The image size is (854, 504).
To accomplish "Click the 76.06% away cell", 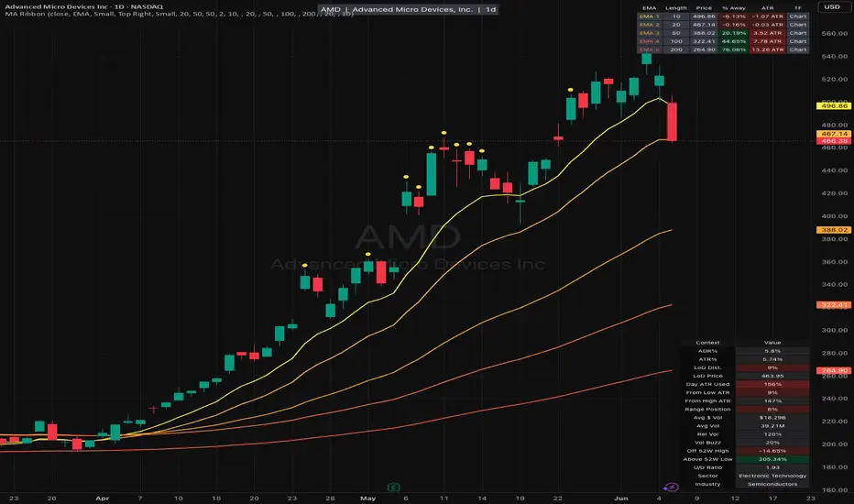I will pos(734,49).
